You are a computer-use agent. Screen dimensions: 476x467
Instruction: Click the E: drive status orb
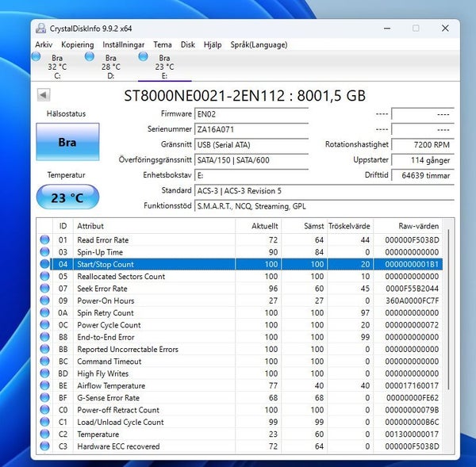143,56
